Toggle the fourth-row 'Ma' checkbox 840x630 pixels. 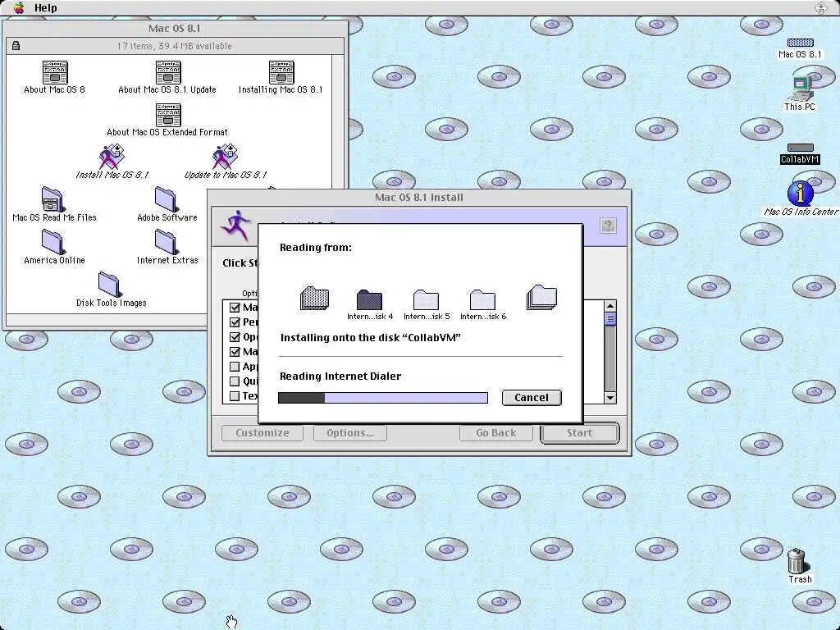pyautogui.click(x=235, y=352)
